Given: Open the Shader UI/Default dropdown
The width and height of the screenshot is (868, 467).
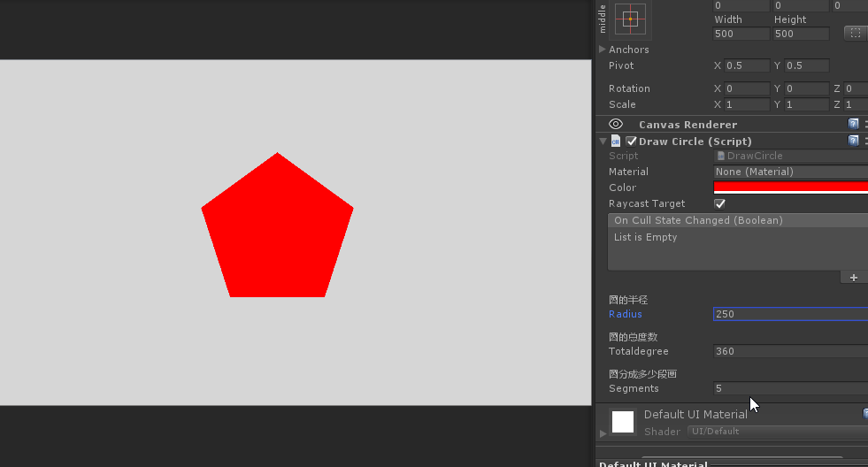Looking at the screenshot, I should pos(778,431).
